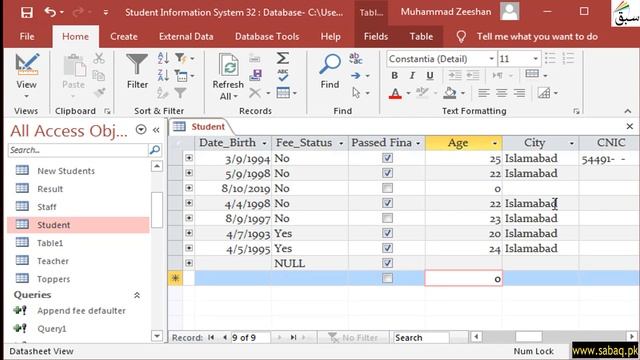
Task: Switch to External Data tab
Action: 186,37
